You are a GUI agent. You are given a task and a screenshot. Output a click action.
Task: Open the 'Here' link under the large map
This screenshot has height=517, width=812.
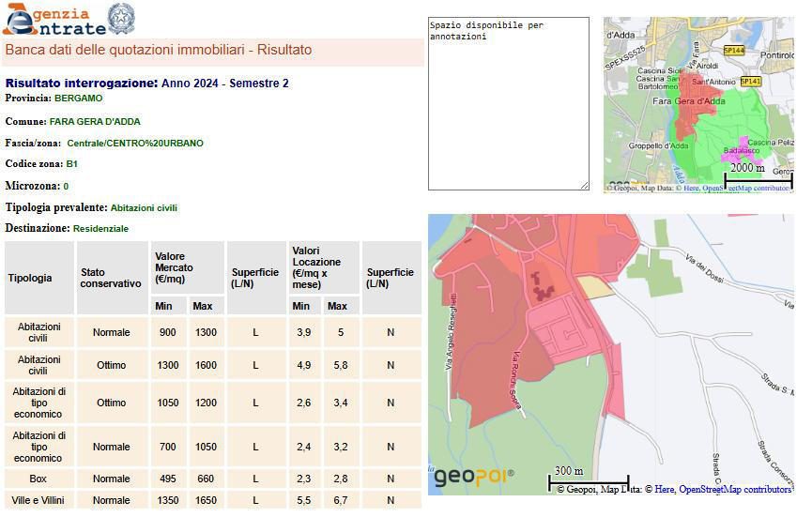664,489
